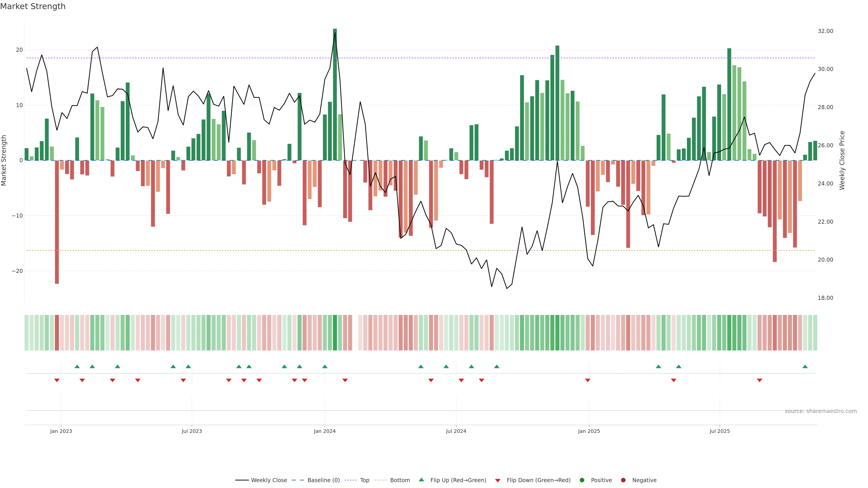Click the Jan 2023 x-axis label
The width and height of the screenshot is (868, 488).
[x=61, y=431]
